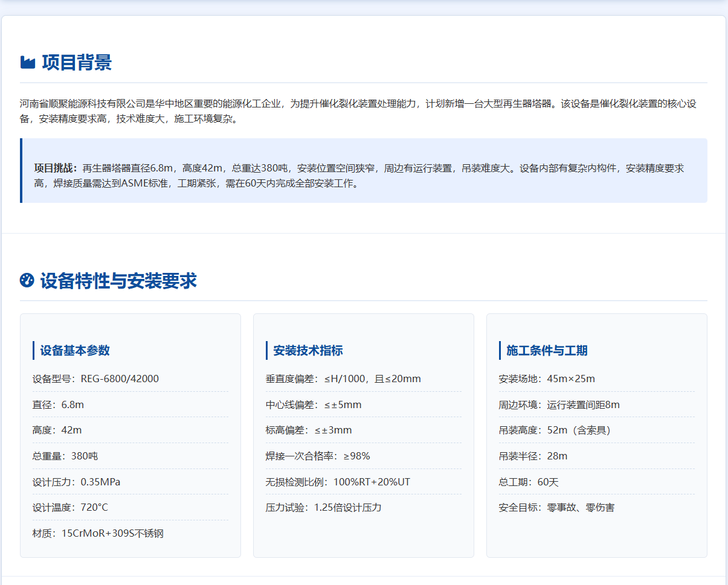Click the factory icon beside 项目背景
Screen dimensions: 728x585
28,62
